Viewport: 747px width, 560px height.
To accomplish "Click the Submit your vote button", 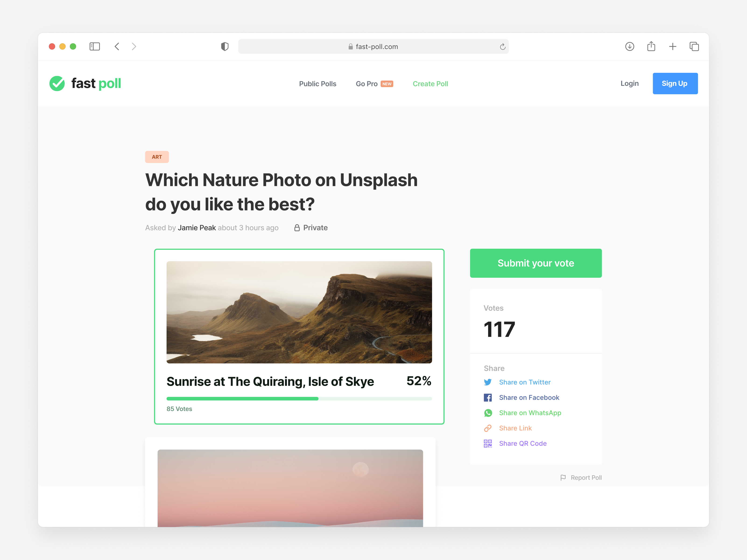I will (536, 263).
